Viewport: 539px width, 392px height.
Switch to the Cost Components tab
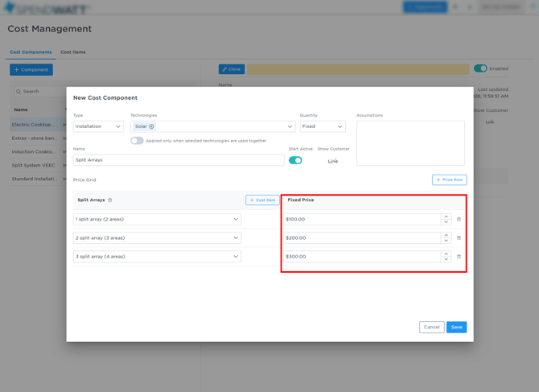pyautogui.click(x=31, y=52)
